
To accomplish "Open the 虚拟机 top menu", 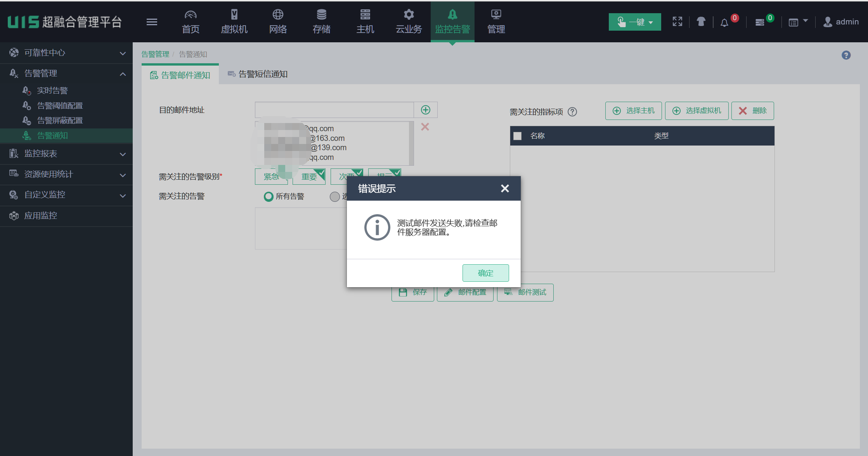I will pyautogui.click(x=234, y=22).
